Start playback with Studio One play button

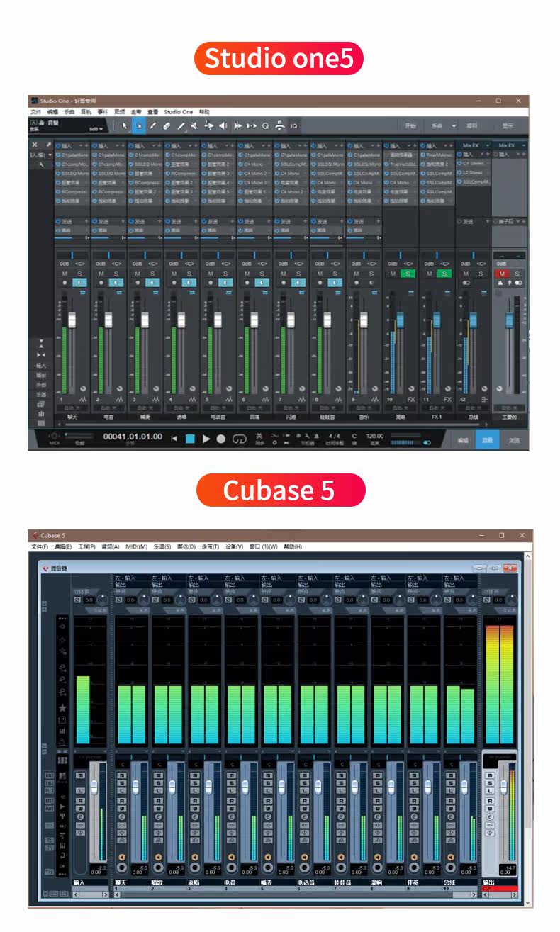[206, 439]
